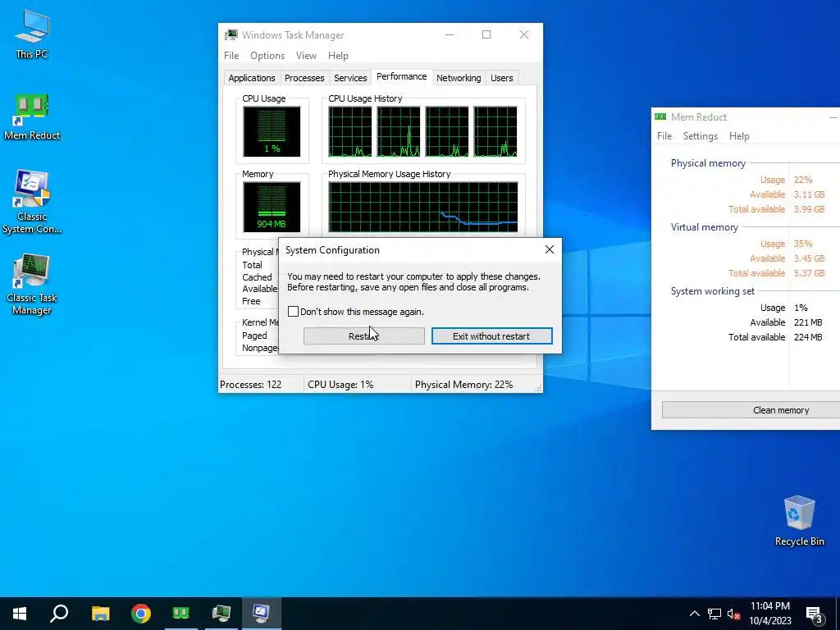Close the System Configuration dialog
840x630 pixels.
pos(549,249)
